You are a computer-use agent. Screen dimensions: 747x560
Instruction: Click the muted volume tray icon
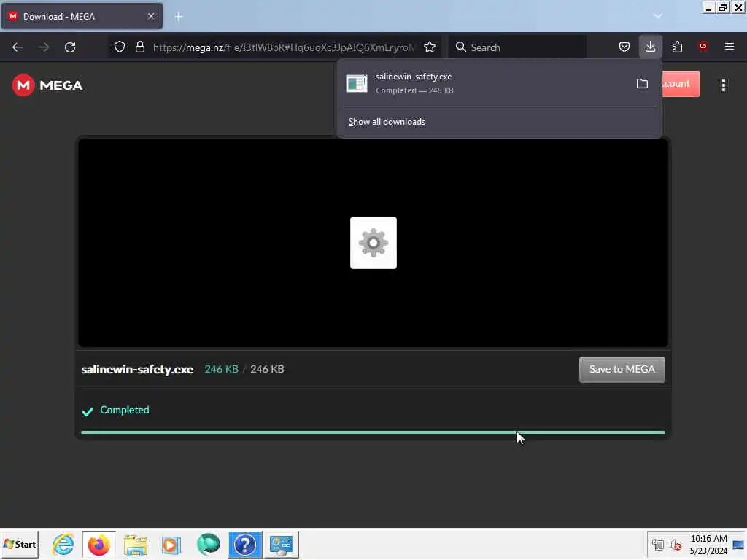(x=675, y=545)
